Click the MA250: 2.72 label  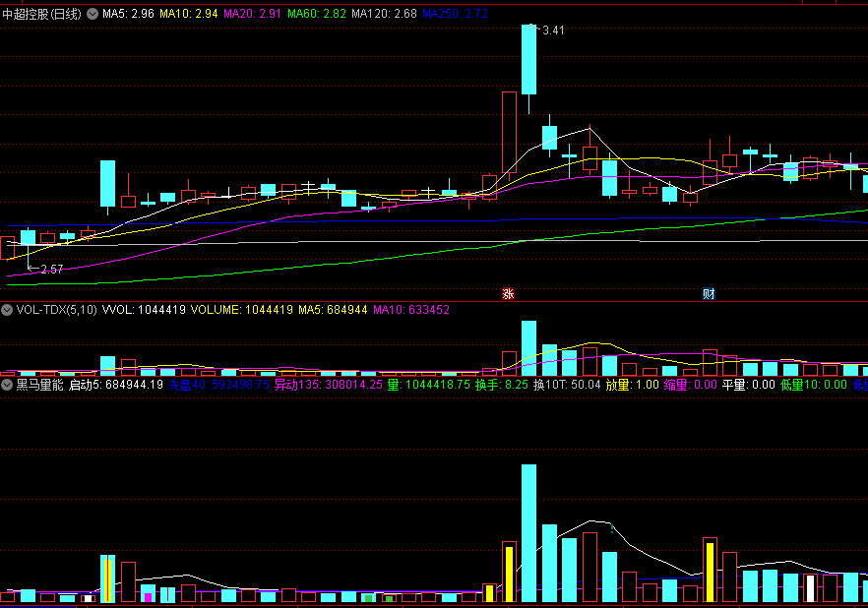pos(455,14)
